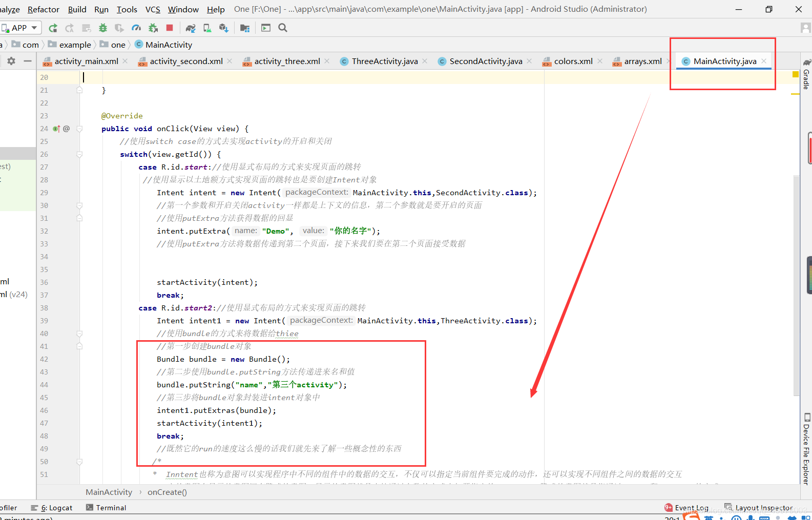Click the fold marker at line 21

79,90
